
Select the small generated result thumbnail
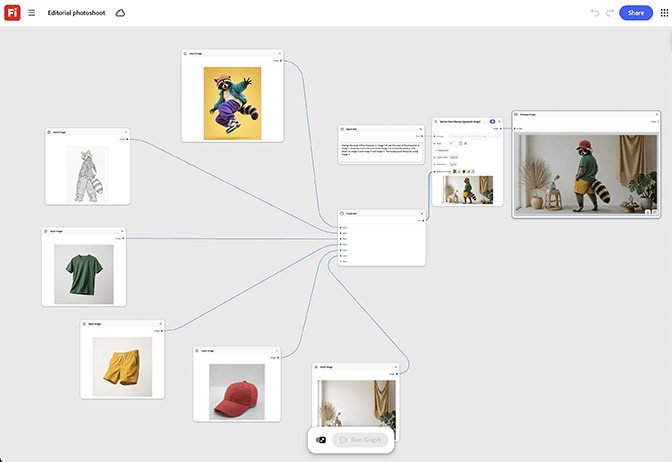468,189
